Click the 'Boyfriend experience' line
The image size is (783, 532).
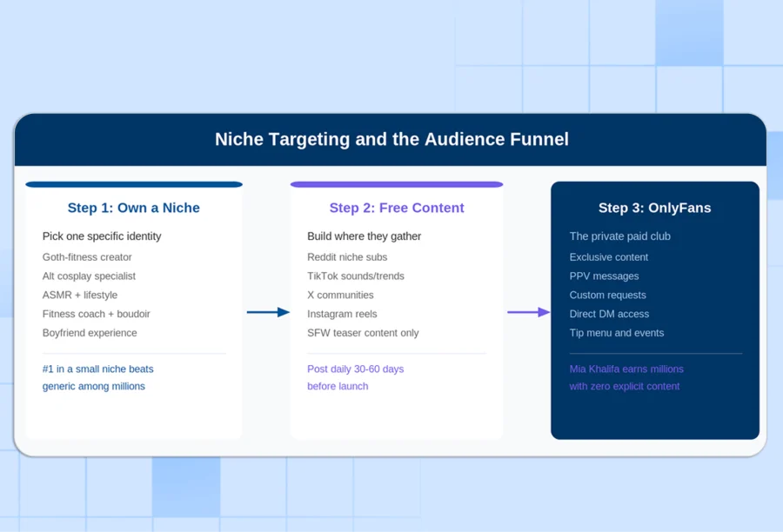(x=90, y=333)
